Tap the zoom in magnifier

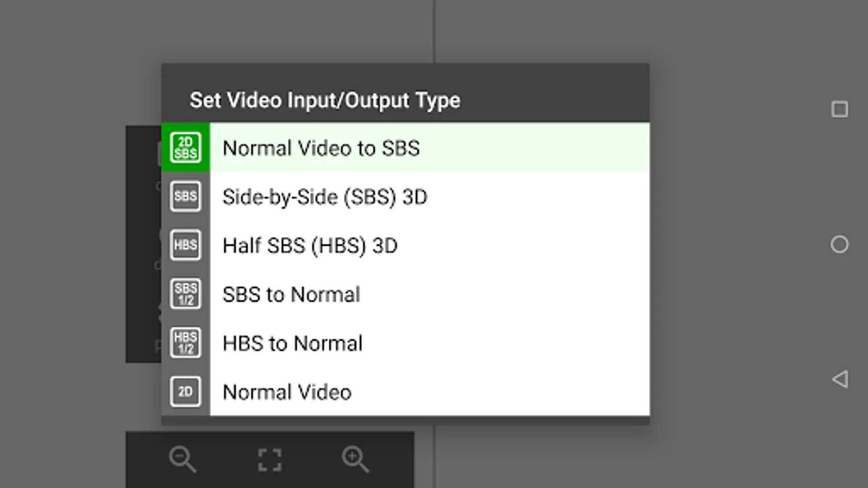coord(355,459)
